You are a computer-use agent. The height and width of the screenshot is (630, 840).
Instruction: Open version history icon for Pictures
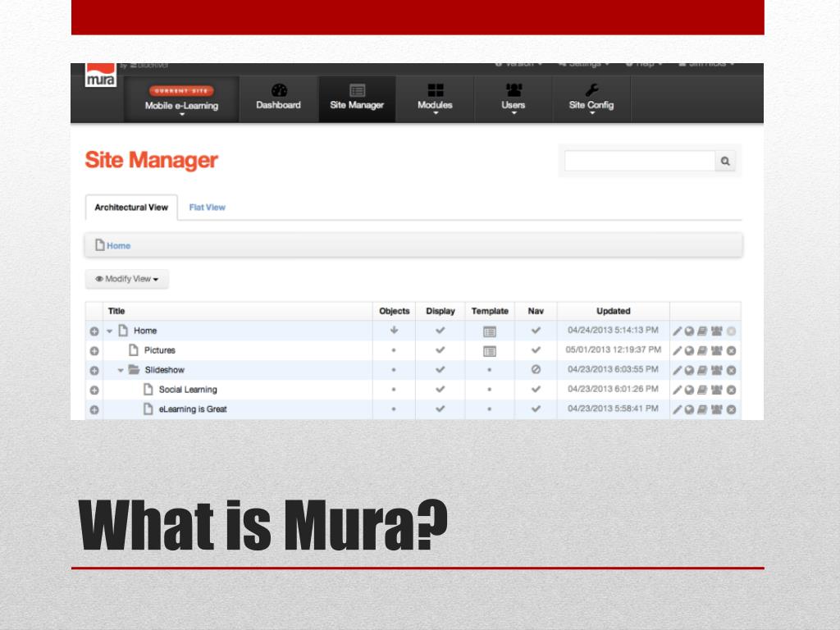coord(702,351)
